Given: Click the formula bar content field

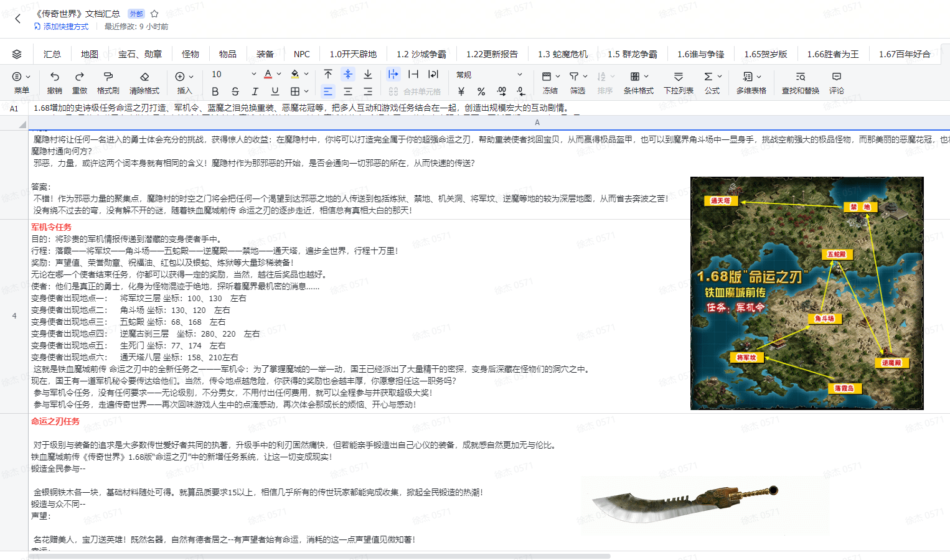Looking at the screenshot, I should click(489, 108).
